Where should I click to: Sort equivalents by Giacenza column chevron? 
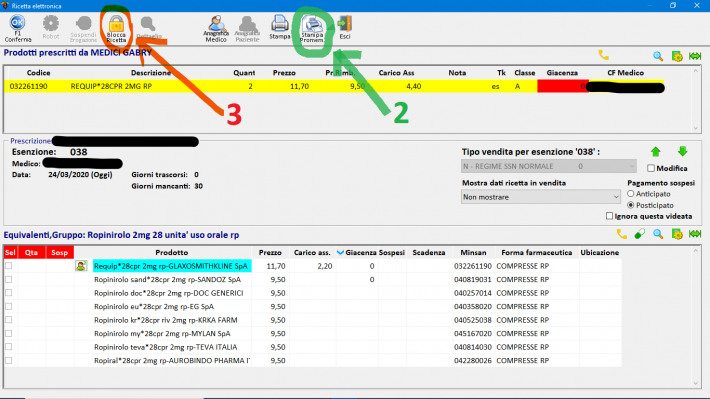pos(340,252)
